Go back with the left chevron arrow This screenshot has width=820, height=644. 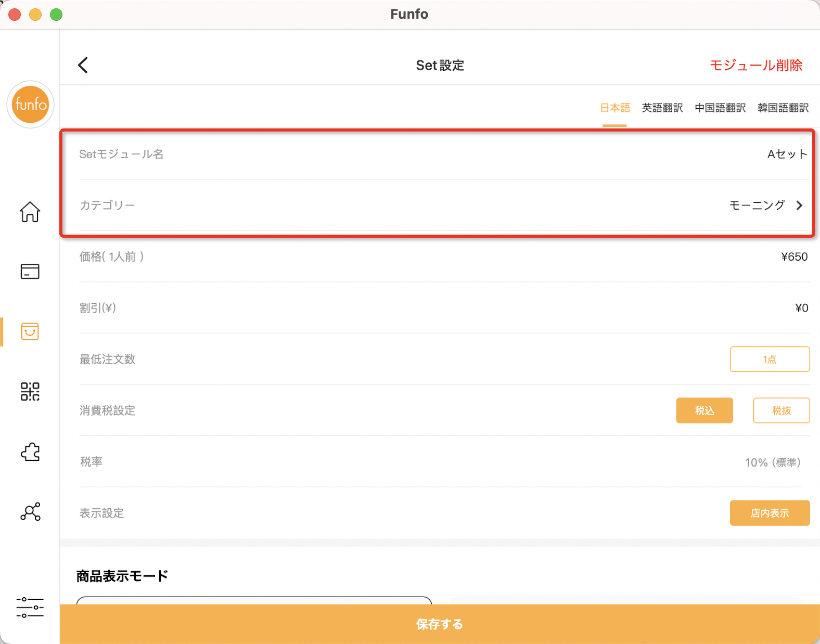[x=83, y=65]
